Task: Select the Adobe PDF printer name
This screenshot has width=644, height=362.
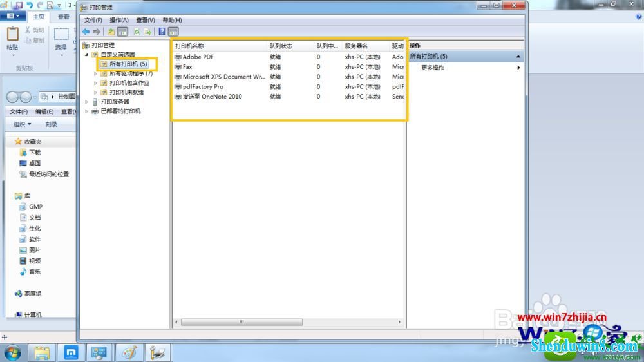Action: 198,57
